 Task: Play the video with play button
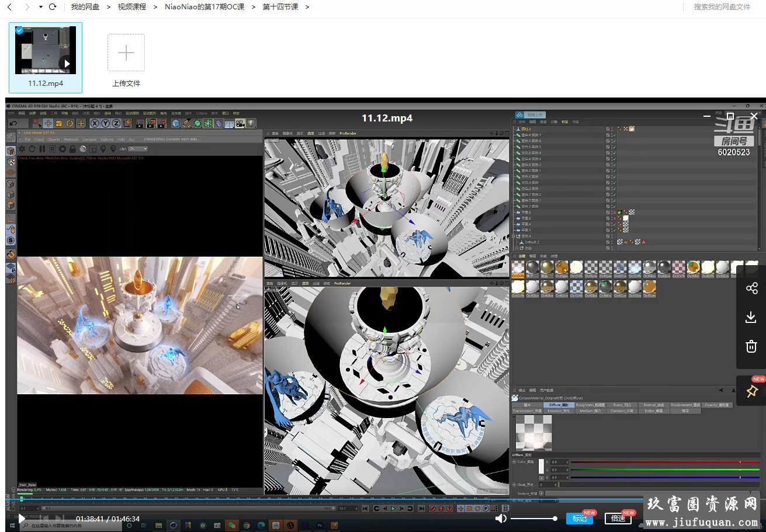22,519
